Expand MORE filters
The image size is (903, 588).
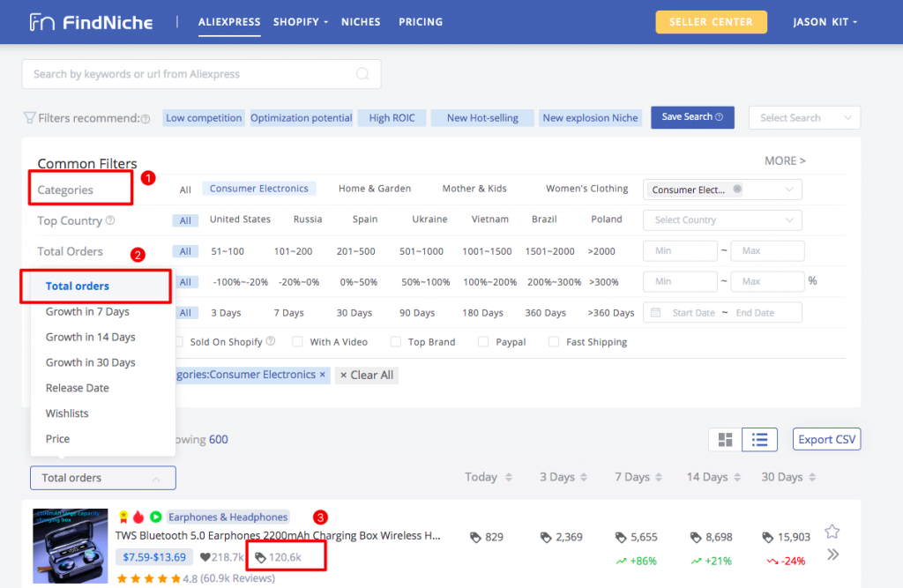tap(785, 160)
